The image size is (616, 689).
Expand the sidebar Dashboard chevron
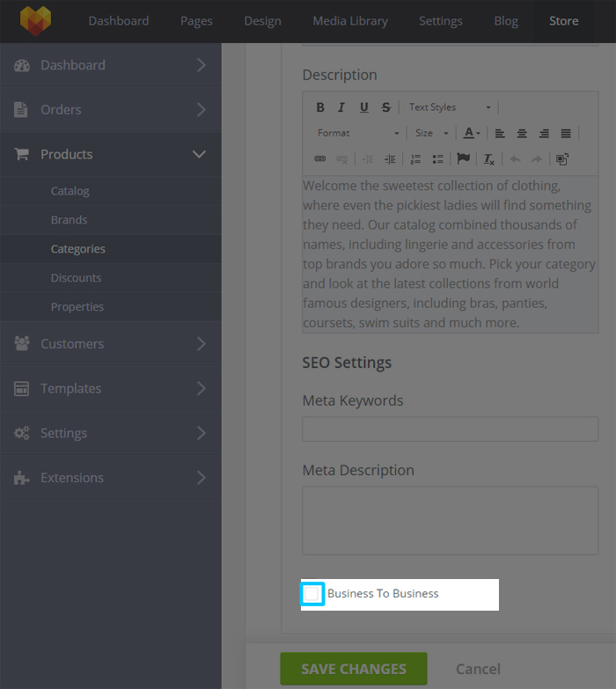coord(202,65)
